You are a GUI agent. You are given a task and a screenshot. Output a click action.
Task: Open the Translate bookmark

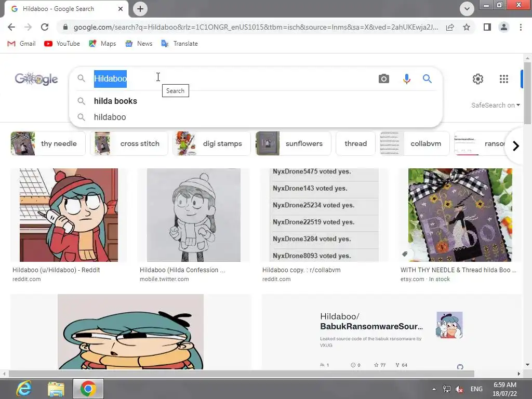[179, 44]
